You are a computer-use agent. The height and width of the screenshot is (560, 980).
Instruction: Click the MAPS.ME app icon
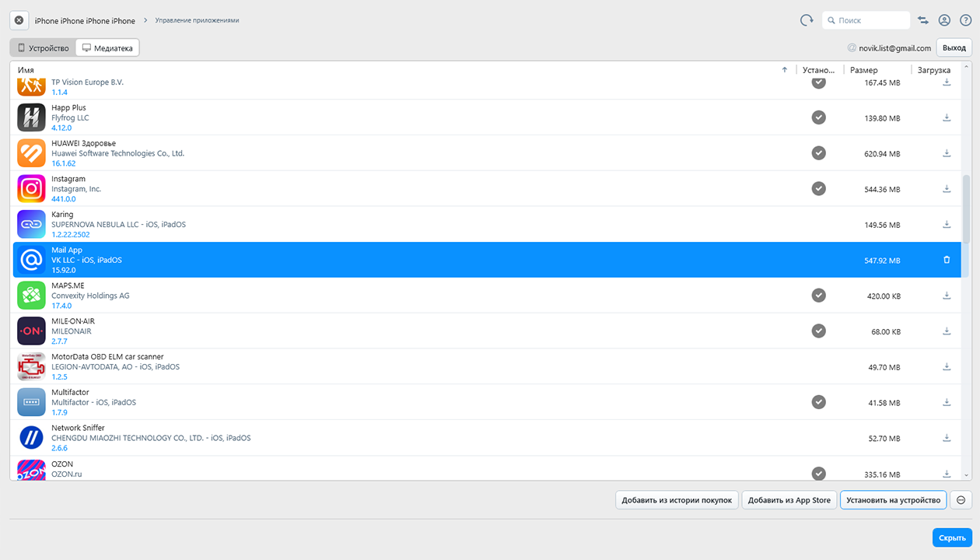coord(31,295)
